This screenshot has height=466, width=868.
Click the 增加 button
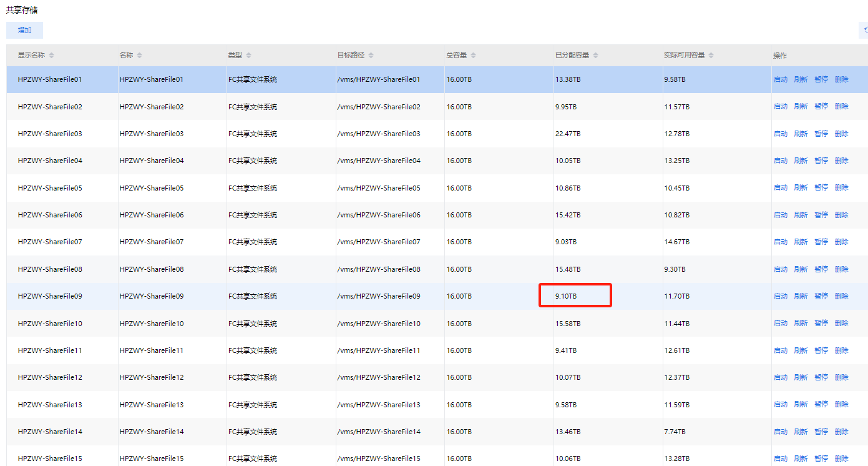click(x=24, y=30)
